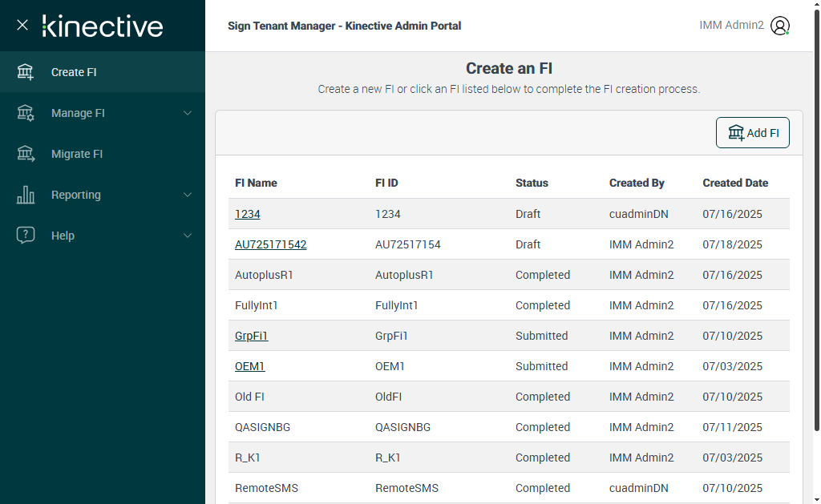Open the OEM1 FI link
This screenshot has height=504, width=821.
tap(249, 366)
